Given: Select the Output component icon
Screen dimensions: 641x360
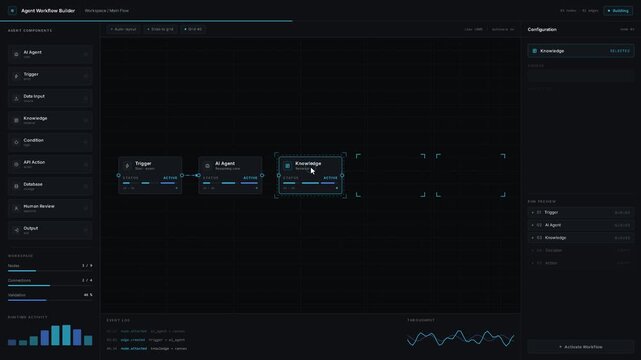Looking at the screenshot, I should pyautogui.click(x=16, y=230).
